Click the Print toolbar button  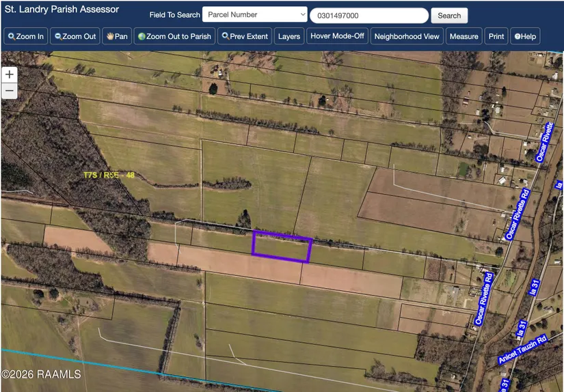pos(496,36)
